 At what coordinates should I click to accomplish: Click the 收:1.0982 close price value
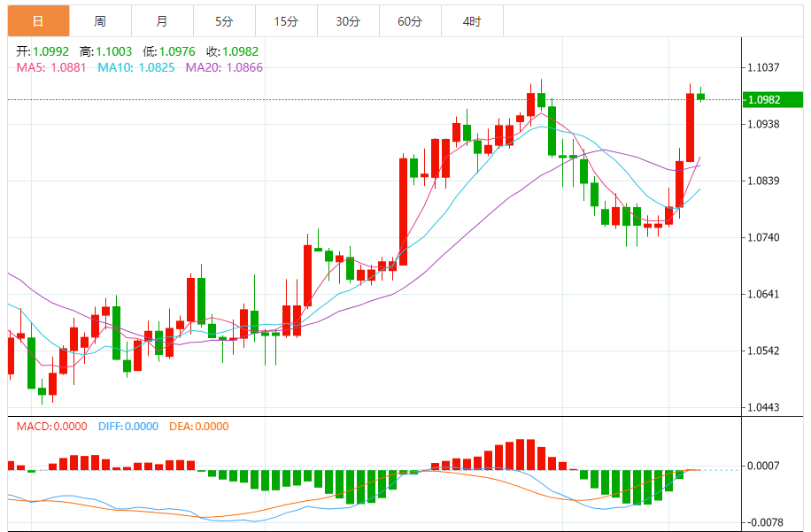[x=232, y=51]
